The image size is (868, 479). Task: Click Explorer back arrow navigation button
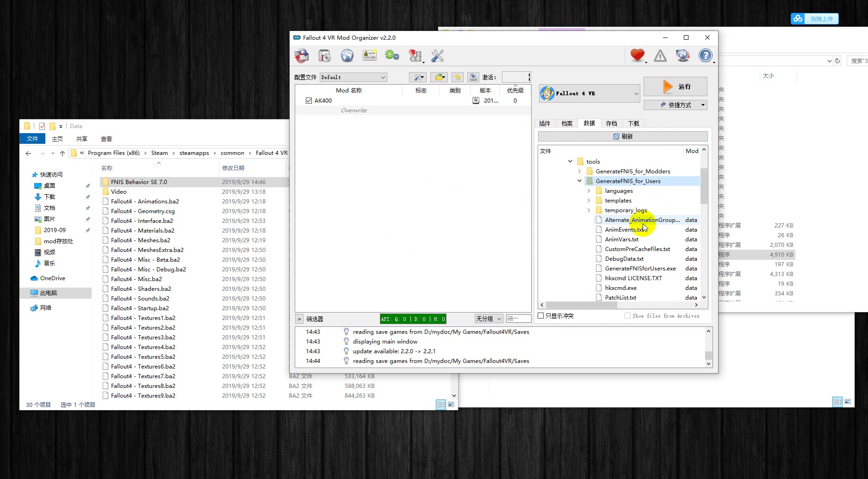[29, 153]
